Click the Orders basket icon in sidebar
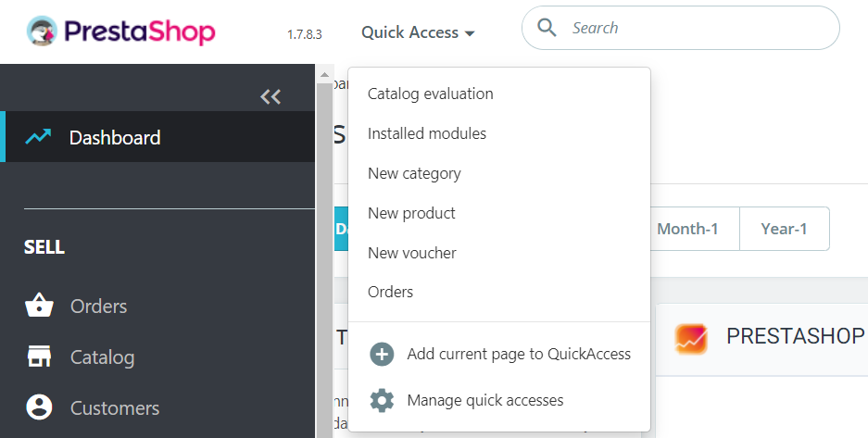Image resolution: width=868 pixels, height=438 pixels. tap(39, 306)
